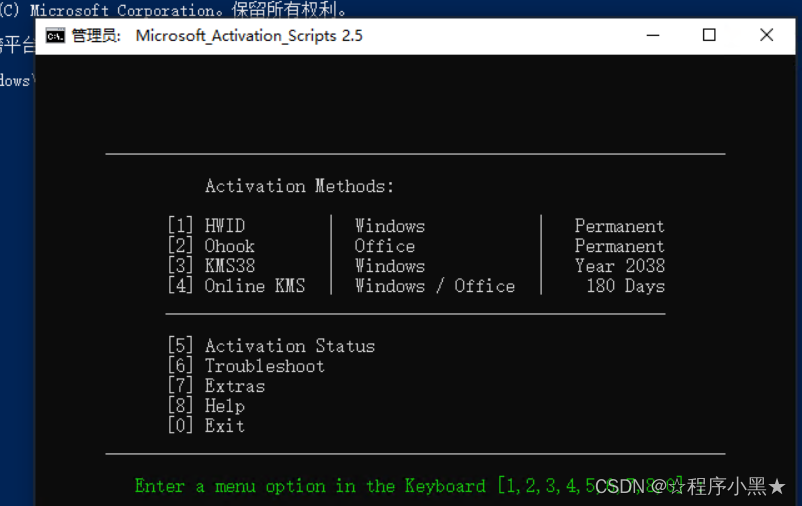Click the '[4] Online KMS' menu line
Screen dimensions: 802x506
pos(236,286)
